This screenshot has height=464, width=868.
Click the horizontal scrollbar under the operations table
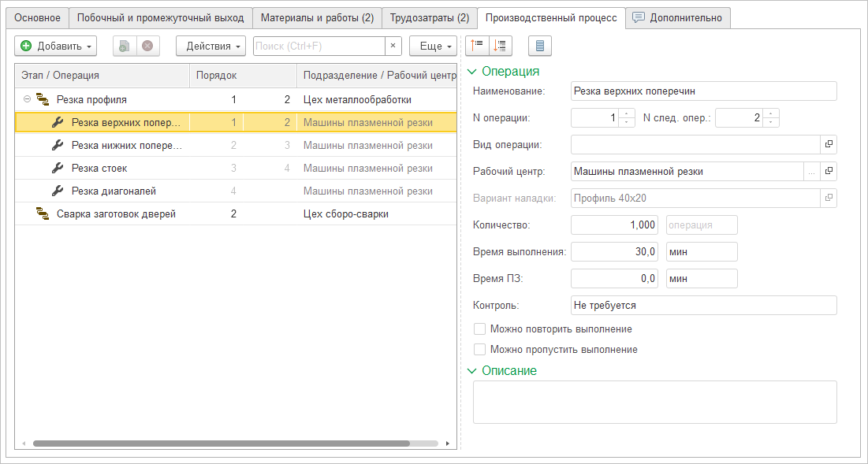point(221,444)
